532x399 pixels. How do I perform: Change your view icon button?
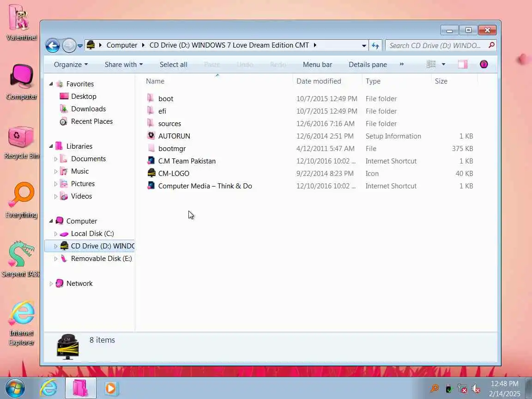[431, 64]
